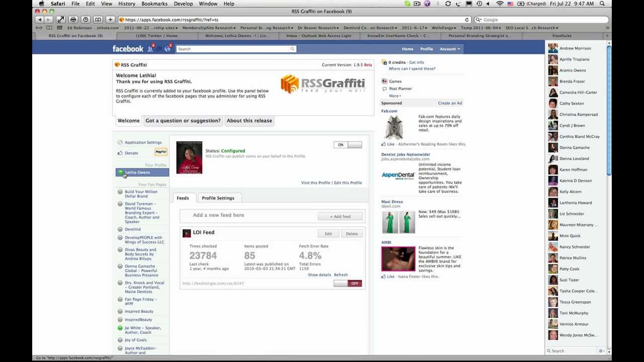Screen dimensions: 644x362
Task: Open the MembershipSite Research bookmarks folder
Action: [209, 28]
